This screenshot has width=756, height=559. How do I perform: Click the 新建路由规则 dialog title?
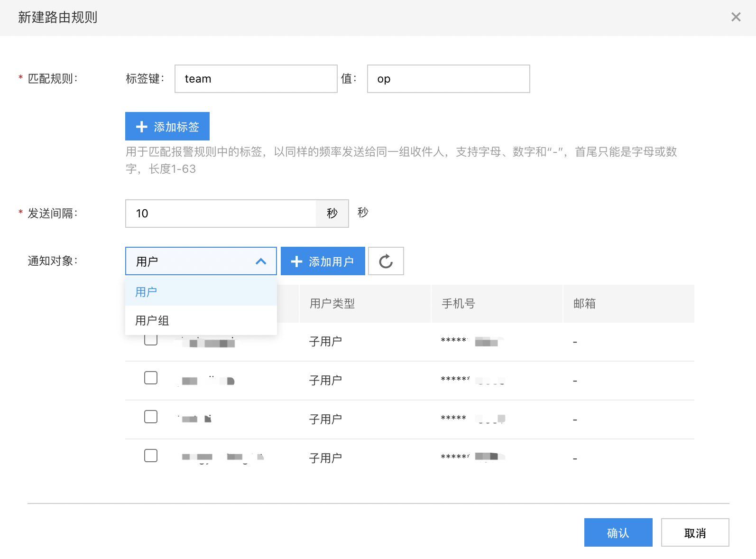[58, 18]
